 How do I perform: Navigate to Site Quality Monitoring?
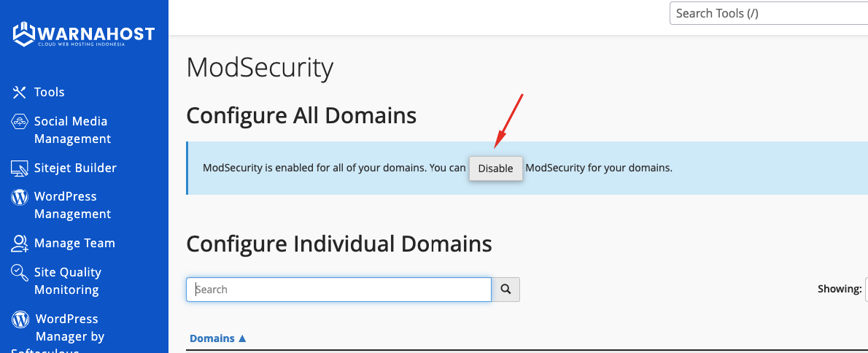(x=67, y=281)
